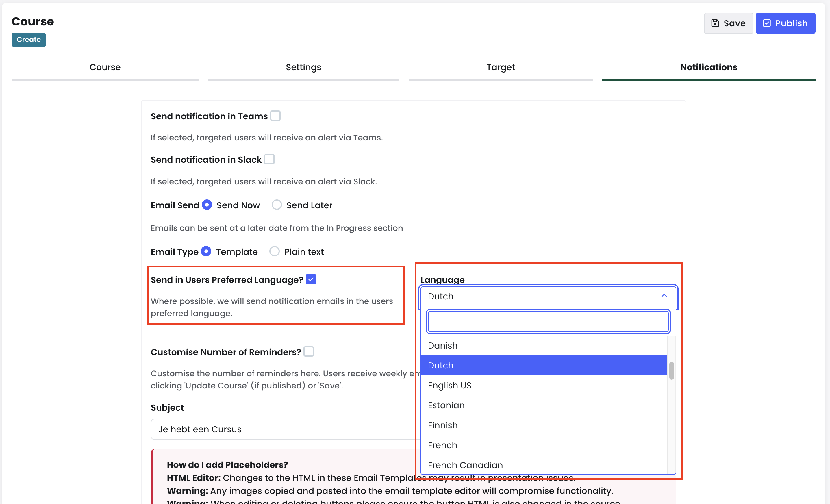Select Finnish from the dropdown
The height and width of the screenshot is (504, 830).
[x=544, y=425]
